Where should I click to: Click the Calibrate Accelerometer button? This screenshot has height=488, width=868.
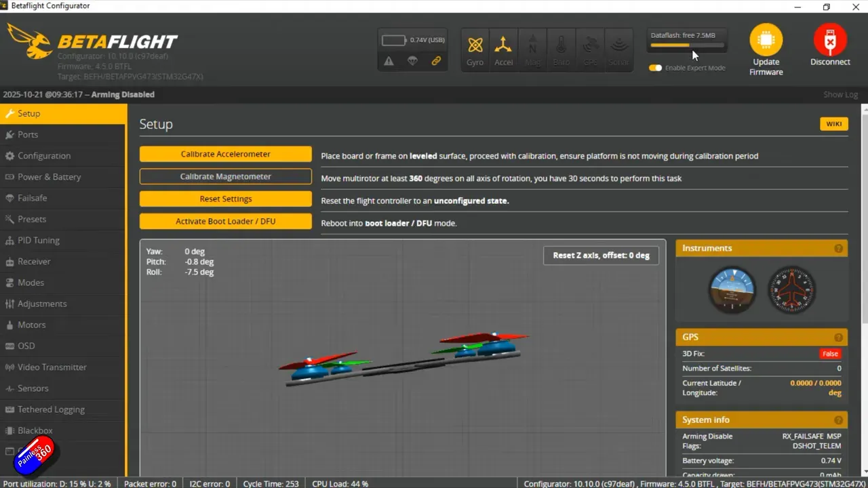click(225, 154)
